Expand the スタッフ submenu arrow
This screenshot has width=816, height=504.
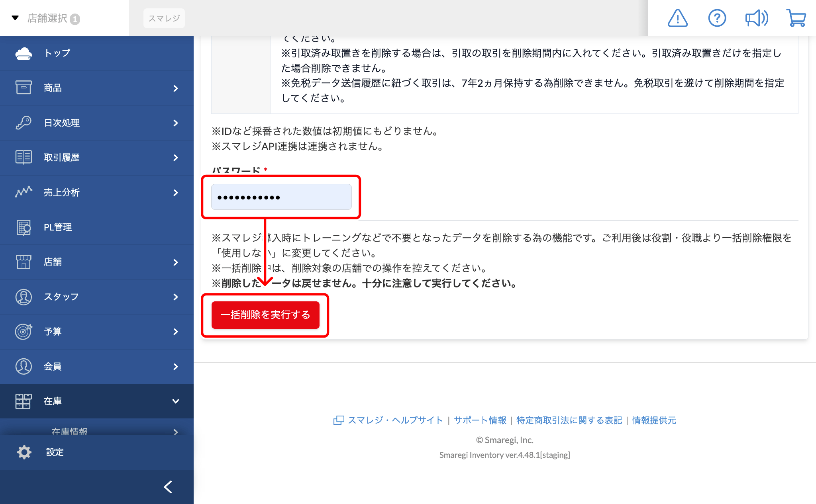(176, 297)
